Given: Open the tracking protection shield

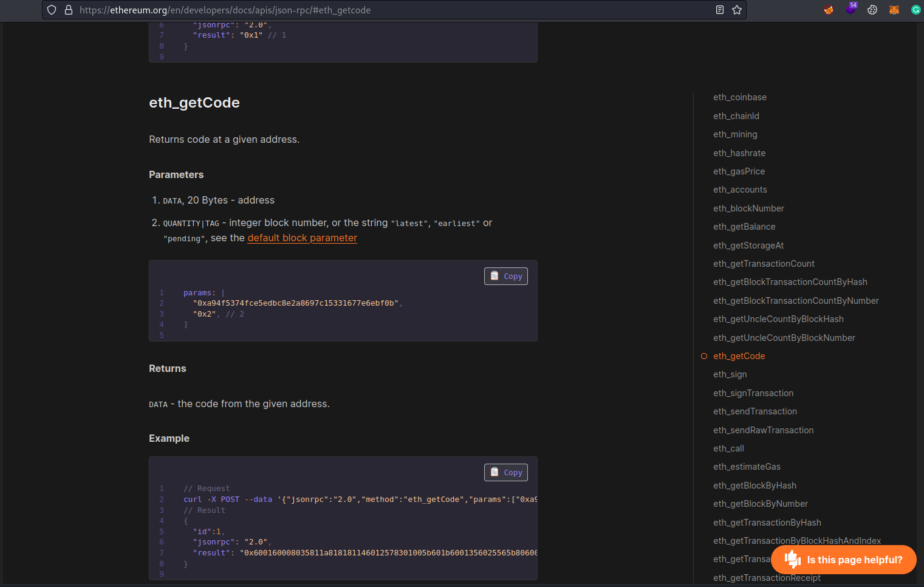Looking at the screenshot, I should [51, 10].
